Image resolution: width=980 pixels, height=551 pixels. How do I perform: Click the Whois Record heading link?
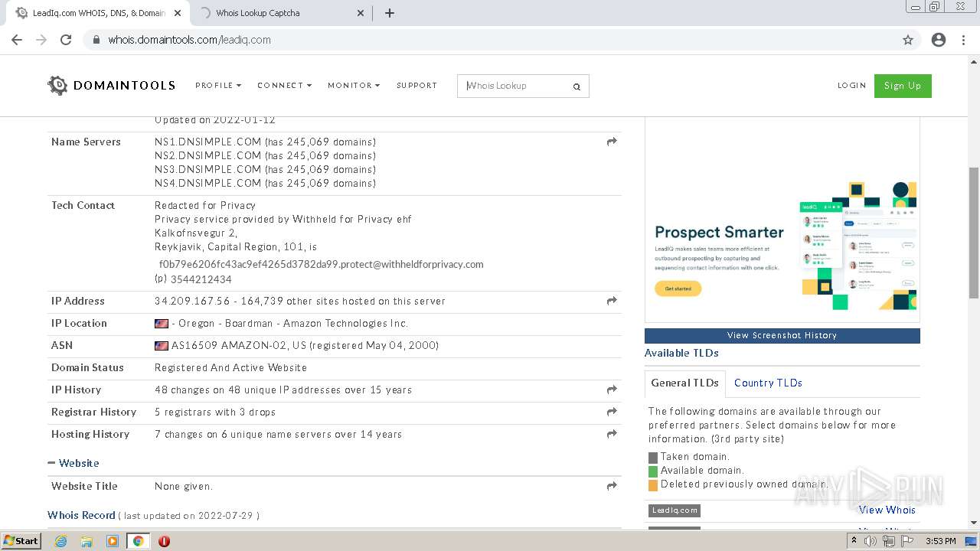pos(81,515)
